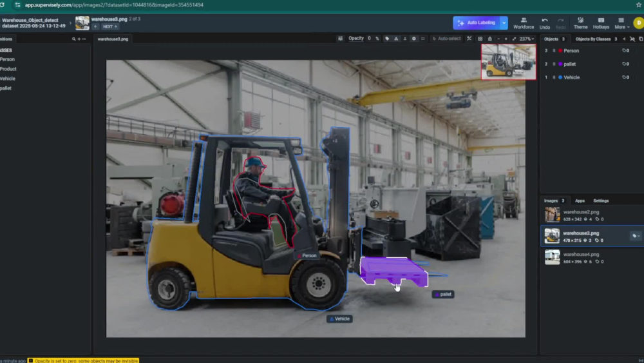This screenshot has height=363, width=644.
Task: Toggle the class shape display icon
Action: 396,39
